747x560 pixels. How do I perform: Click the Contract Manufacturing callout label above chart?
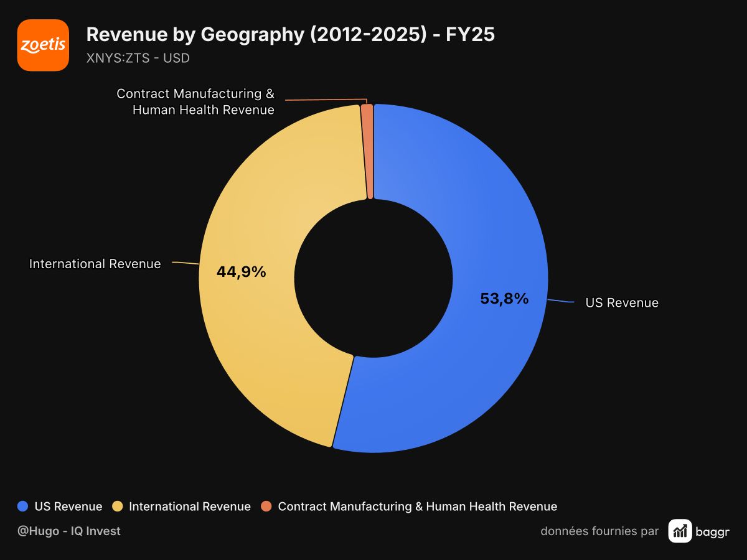click(x=195, y=101)
